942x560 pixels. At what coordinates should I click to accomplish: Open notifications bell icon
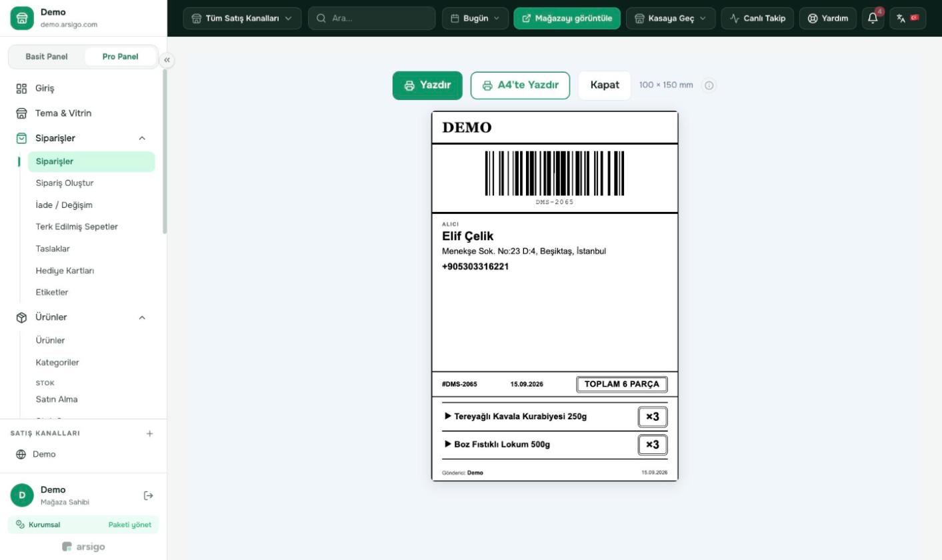pyautogui.click(x=873, y=18)
